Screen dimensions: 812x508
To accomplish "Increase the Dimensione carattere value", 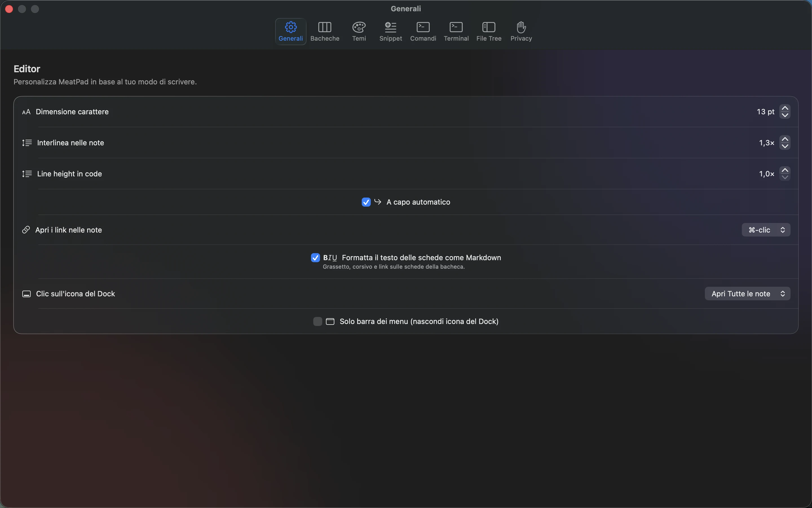I will (785, 108).
